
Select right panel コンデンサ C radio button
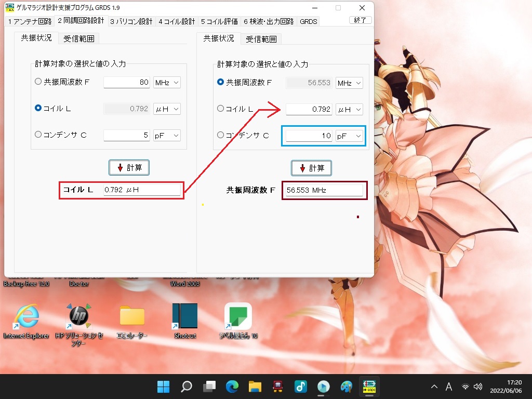[220, 135]
